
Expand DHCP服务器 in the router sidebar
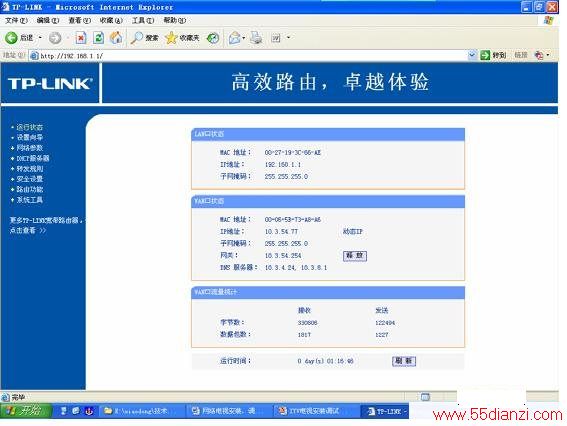click(33, 158)
